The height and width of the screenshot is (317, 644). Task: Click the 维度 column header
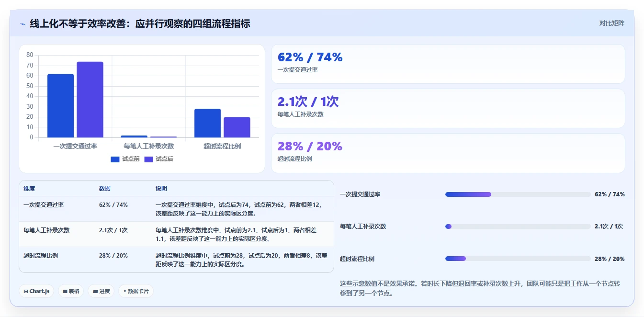click(x=29, y=189)
